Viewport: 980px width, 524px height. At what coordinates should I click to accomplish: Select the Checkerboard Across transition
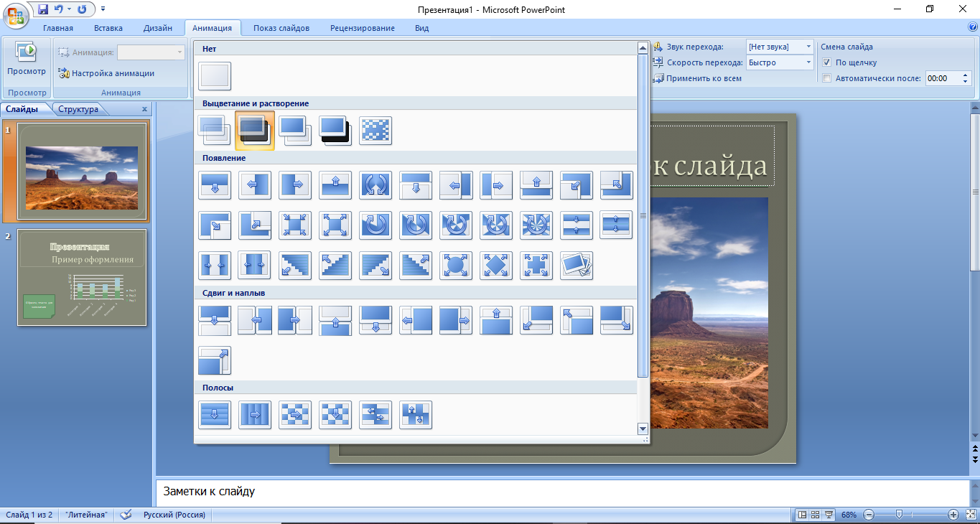coord(295,415)
